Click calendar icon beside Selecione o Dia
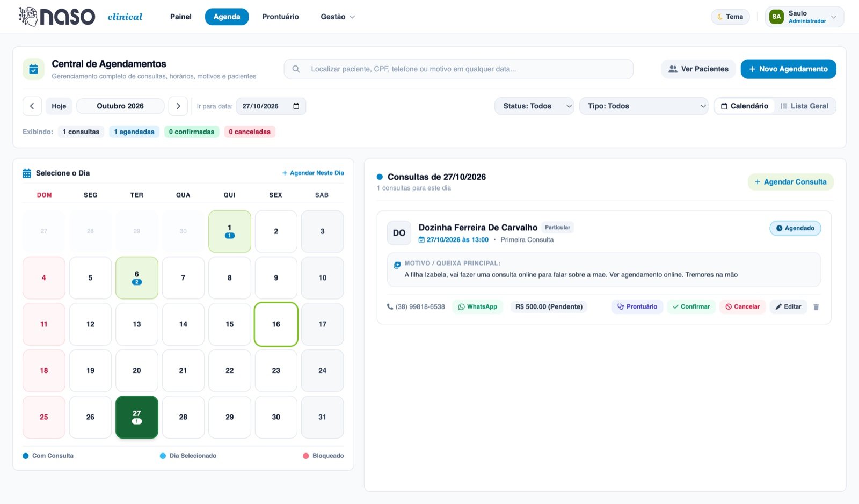This screenshot has width=859, height=504. 27,173
